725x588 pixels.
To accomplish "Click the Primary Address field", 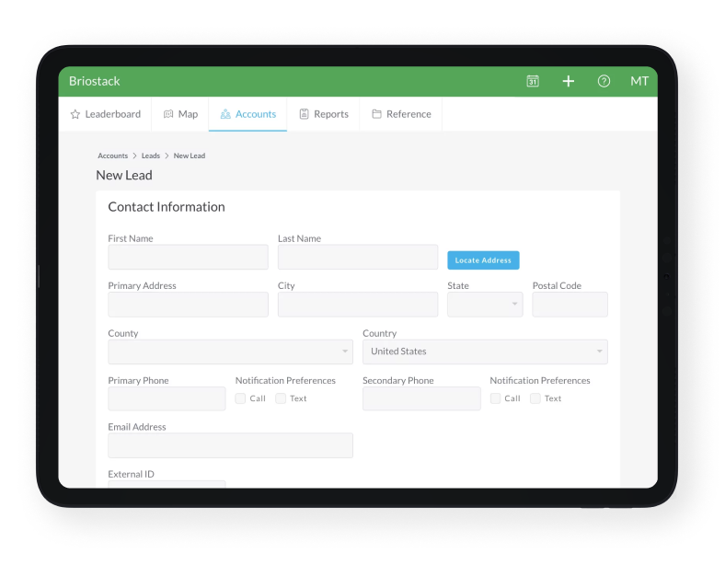I will click(x=189, y=305).
